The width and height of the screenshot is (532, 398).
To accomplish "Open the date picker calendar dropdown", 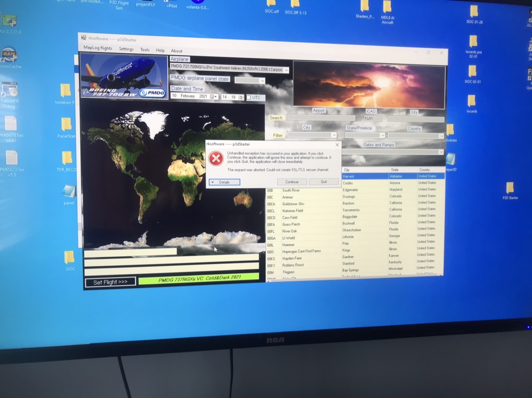I will 214,96.
